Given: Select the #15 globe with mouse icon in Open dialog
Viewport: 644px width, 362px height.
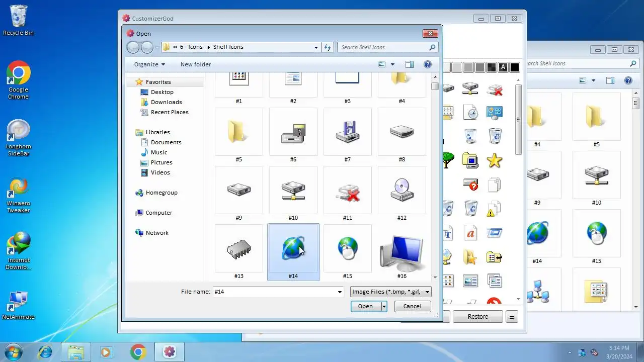Looking at the screenshot, I should click(348, 252).
